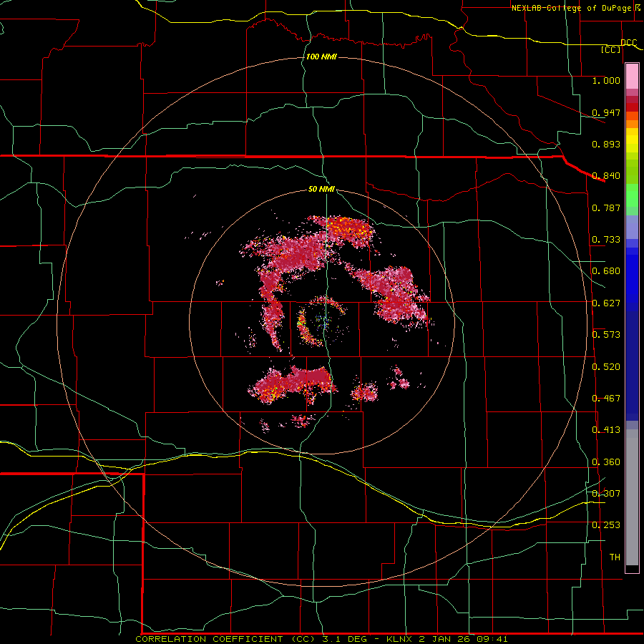Click the radar site at ring center
Viewport: 644px width, 644px height.
321,321
